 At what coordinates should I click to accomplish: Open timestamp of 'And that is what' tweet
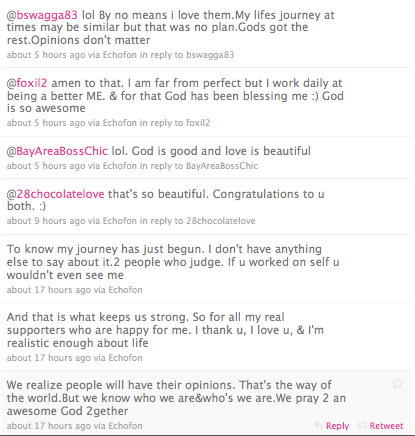49,358
